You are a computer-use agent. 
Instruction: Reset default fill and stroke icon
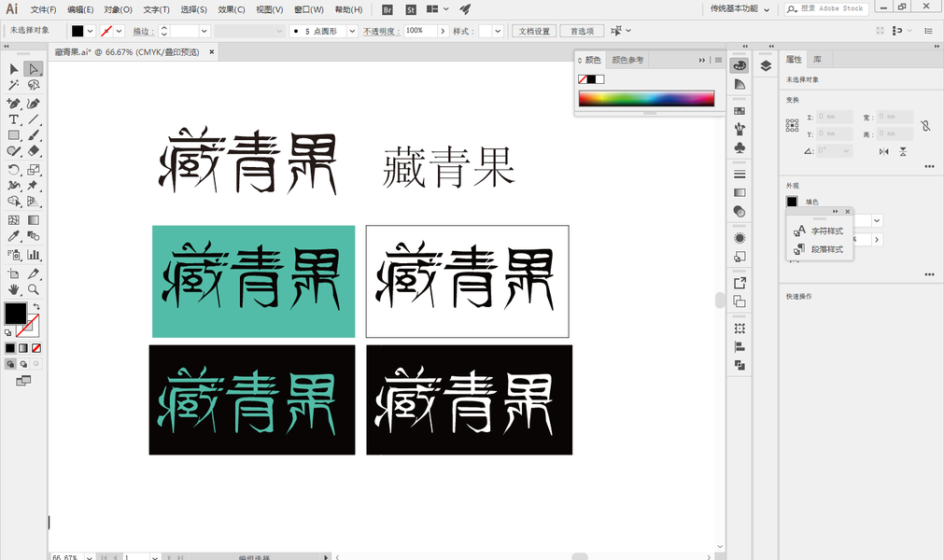pos(7,332)
